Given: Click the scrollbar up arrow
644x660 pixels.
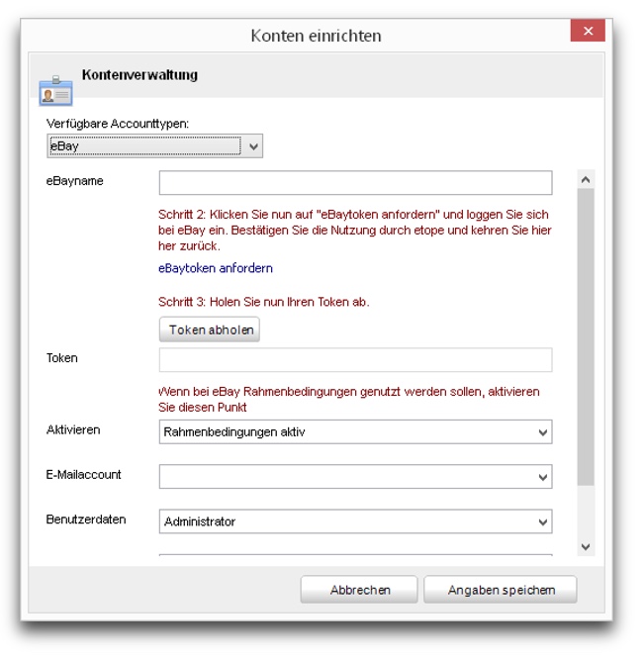Looking at the screenshot, I should point(586,180).
